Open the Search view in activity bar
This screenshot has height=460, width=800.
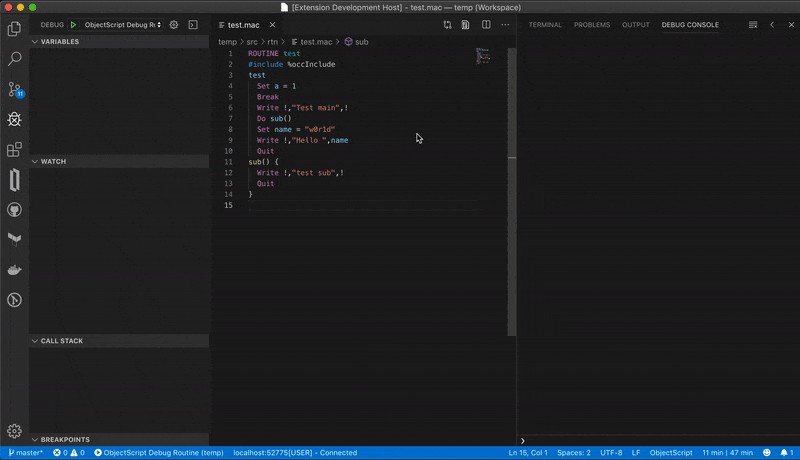14,59
